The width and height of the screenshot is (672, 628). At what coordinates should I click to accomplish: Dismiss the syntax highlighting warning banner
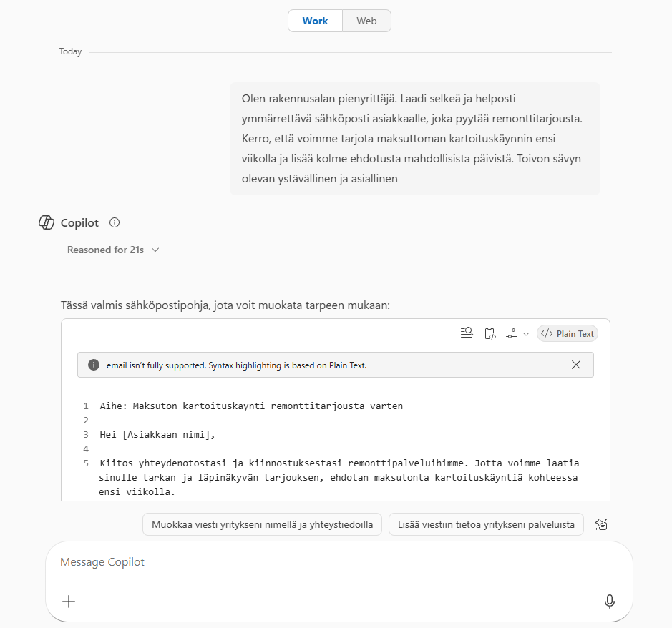[x=576, y=365]
